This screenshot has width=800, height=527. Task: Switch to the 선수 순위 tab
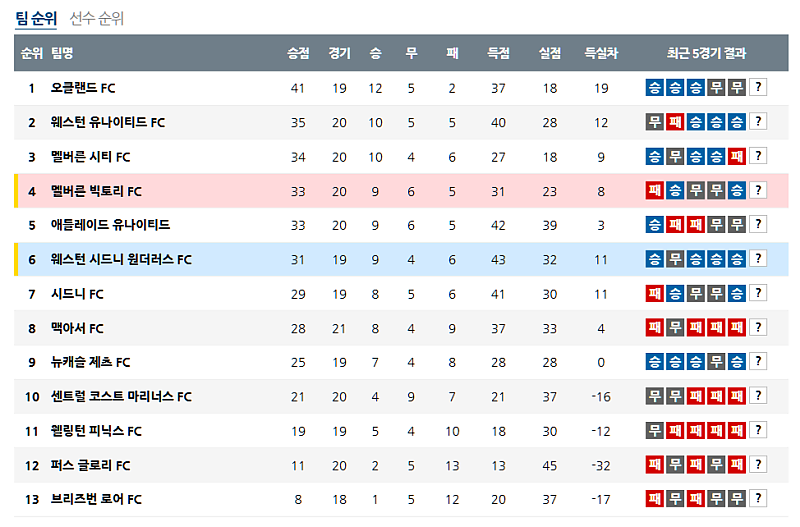click(97, 18)
